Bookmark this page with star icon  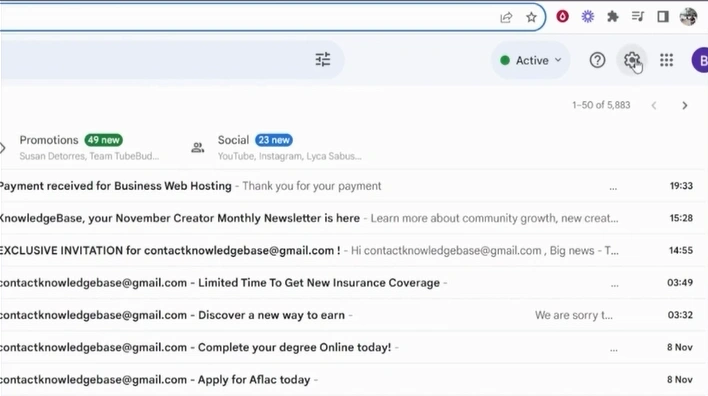pos(531,17)
